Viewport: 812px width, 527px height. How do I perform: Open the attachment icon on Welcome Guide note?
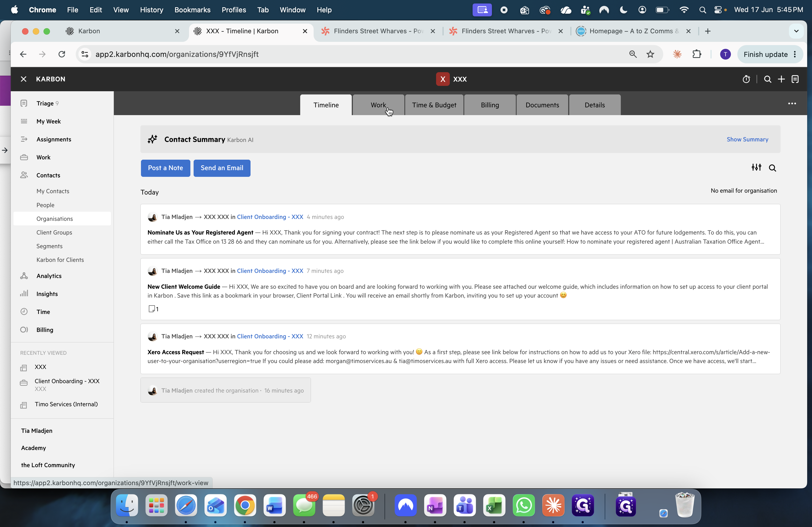152,309
